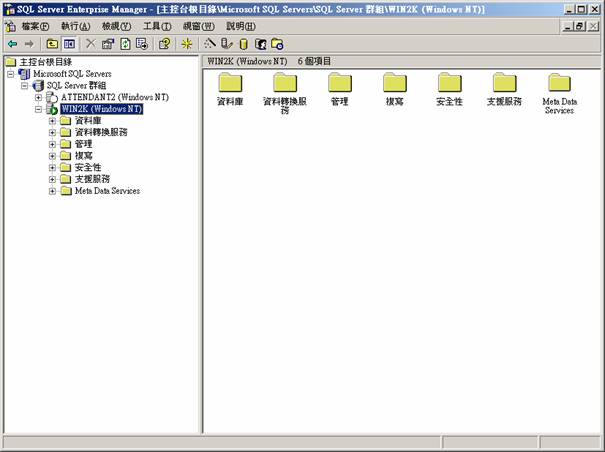Open the 資料庫 folder in right pane
Image resolution: width=605 pixels, height=452 pixels.
tap(231, 89)
